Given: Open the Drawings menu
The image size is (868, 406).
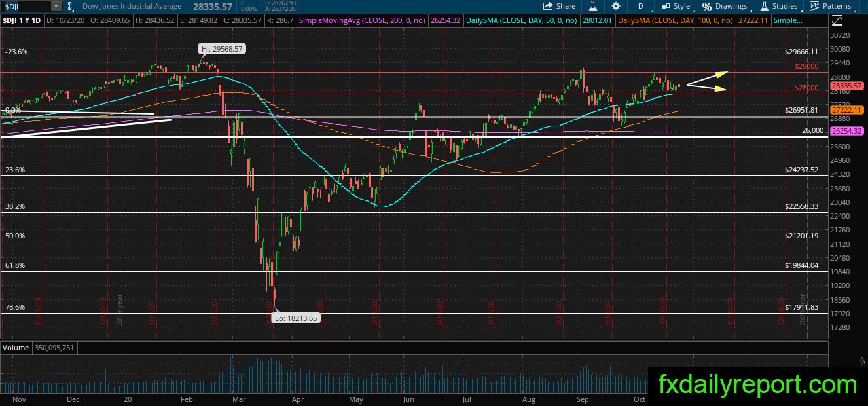Looking at the screenshot, I should click(x=725, y=6).
